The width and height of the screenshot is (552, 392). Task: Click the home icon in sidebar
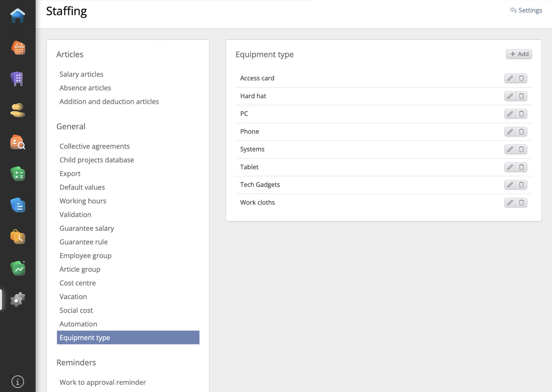click(x=18, y=16)
